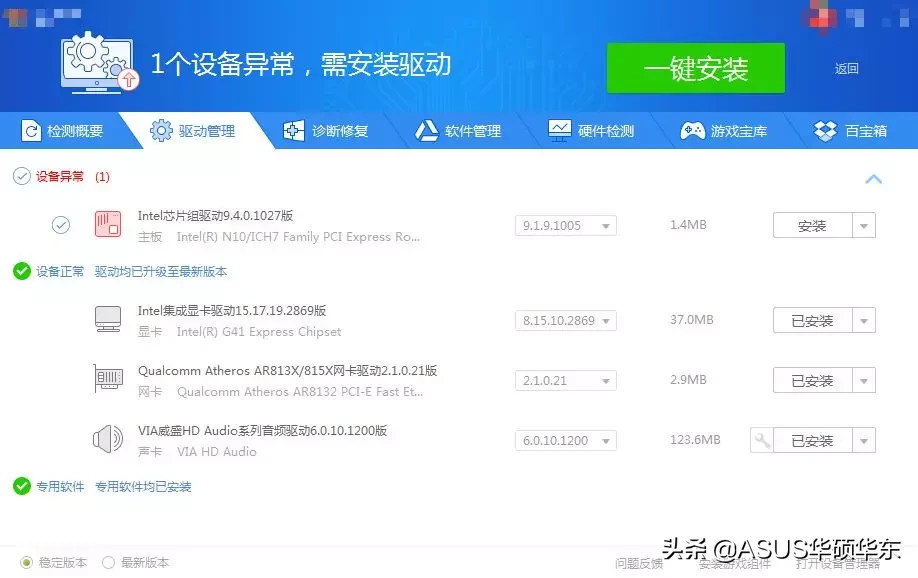Screen dimensions: 918x578
Task: Select the 稳定版本 radio button
Action: tap(26, 563)
